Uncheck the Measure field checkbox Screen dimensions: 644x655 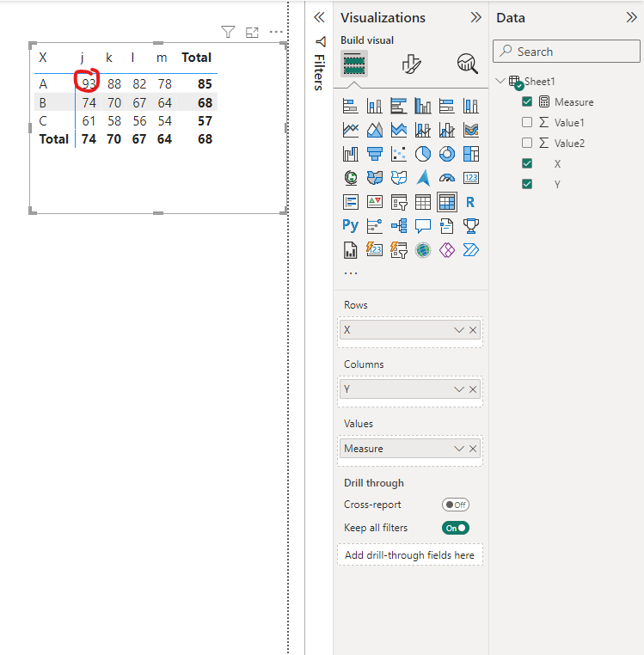(x=527, y=101)
